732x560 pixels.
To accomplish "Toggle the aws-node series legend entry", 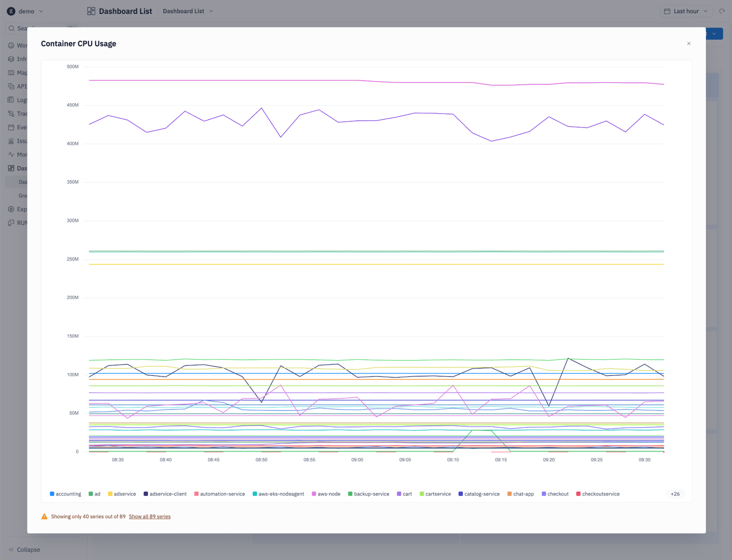I will [x=326, y=494].
